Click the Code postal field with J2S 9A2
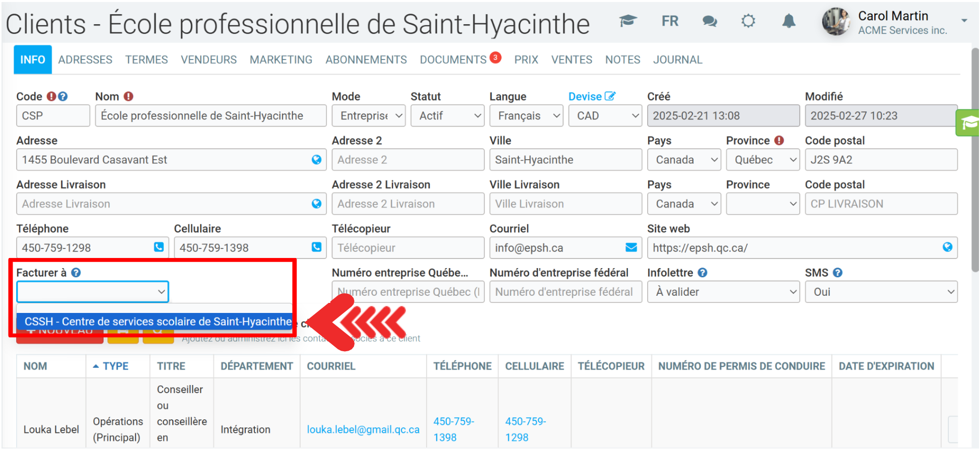Image resolution: width=980 pixels, height=449 pixels. coord(880,160)
